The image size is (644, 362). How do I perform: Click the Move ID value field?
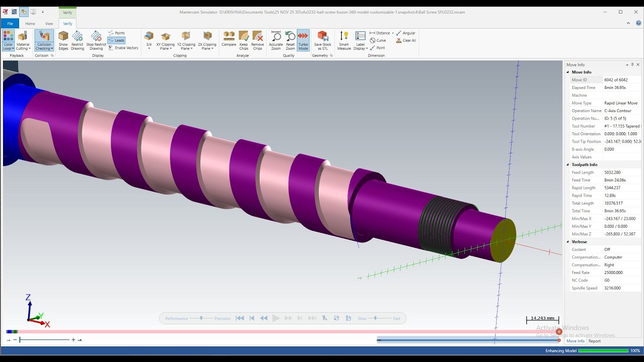(x=622, y=80)
